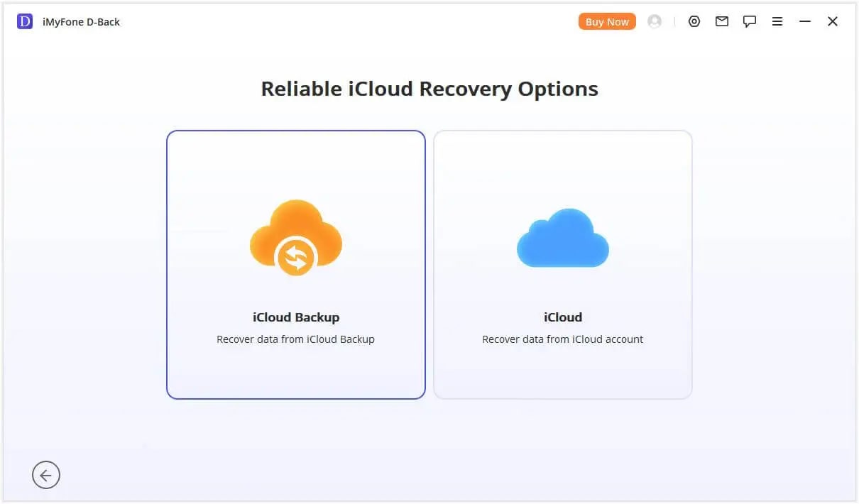Viewport: 859px width, 504px height.
Task: Click the iMyFone D-Back logo icon
Action: (24, 21)
